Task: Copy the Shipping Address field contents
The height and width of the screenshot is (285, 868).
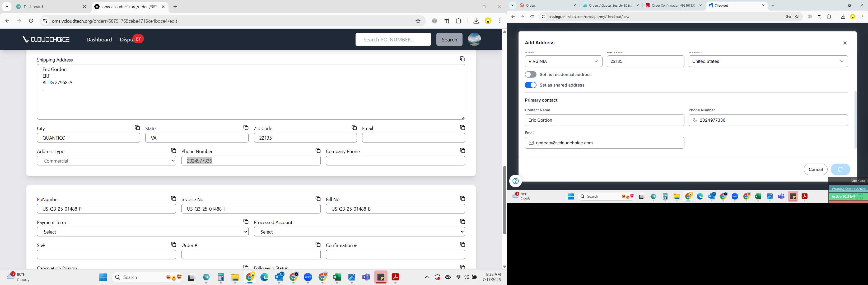Action: 462,59
